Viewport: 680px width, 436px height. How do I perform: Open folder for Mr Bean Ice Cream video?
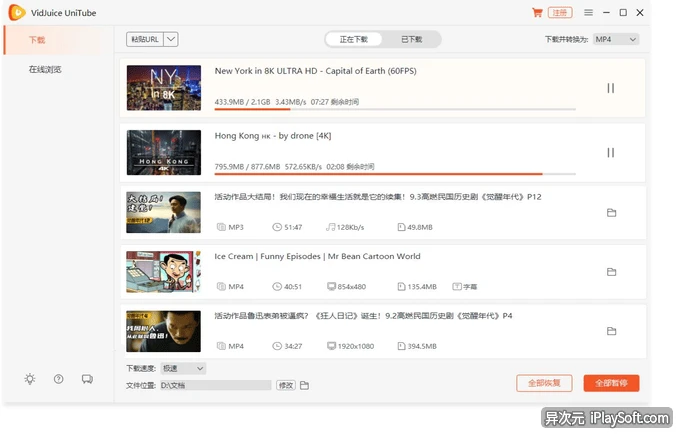(x=611, y=272)
